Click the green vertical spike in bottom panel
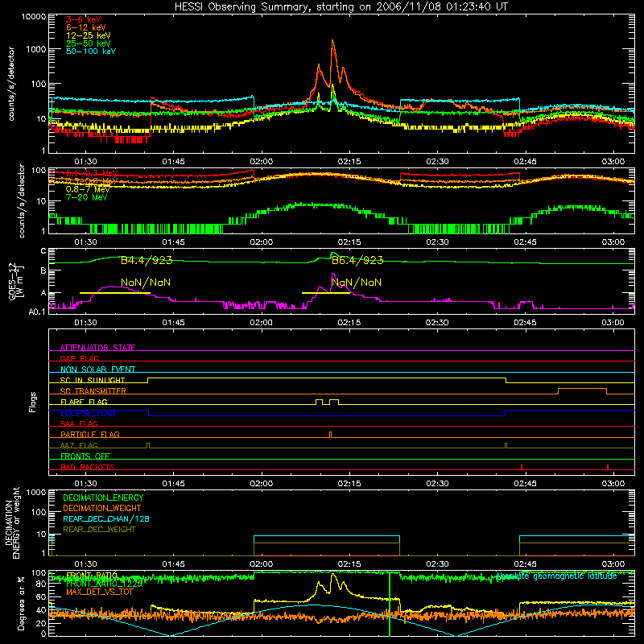This screenshot has height=644, width=644. click(x=390, y=604)
